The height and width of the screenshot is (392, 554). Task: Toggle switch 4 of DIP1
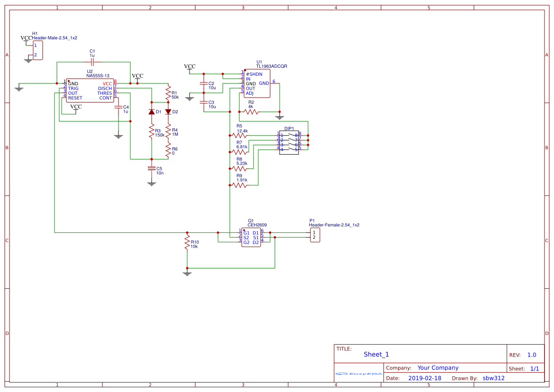pyautogui.click(x=291, y=148)
